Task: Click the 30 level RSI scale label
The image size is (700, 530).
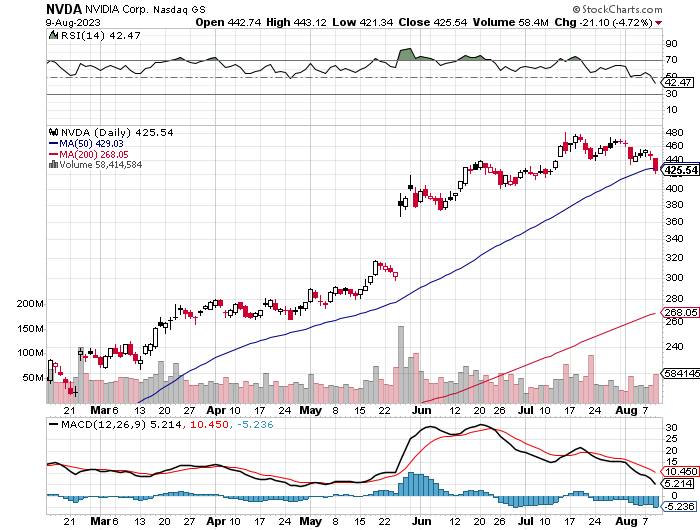Action: tap(671, 93)
